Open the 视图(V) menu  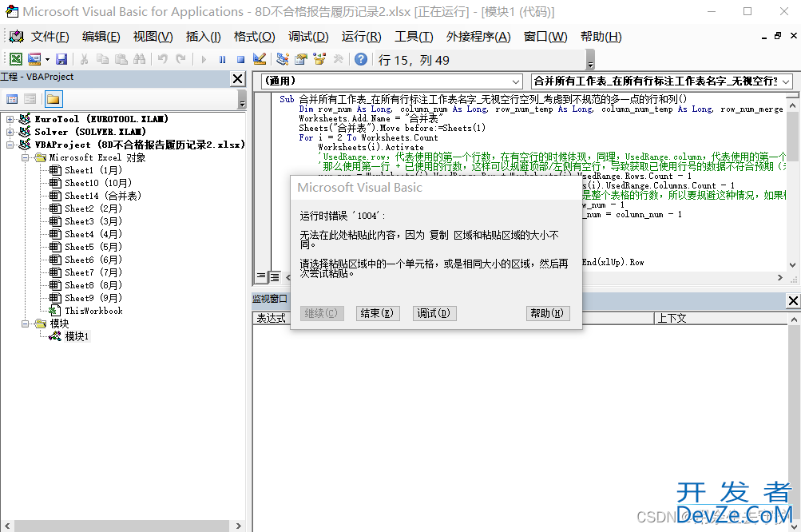coord(153,37)
